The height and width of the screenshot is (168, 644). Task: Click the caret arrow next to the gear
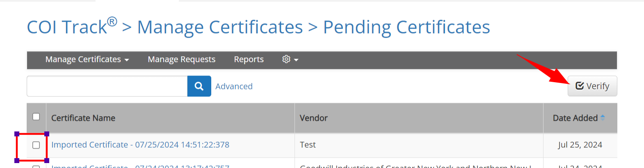click(296, 60)
